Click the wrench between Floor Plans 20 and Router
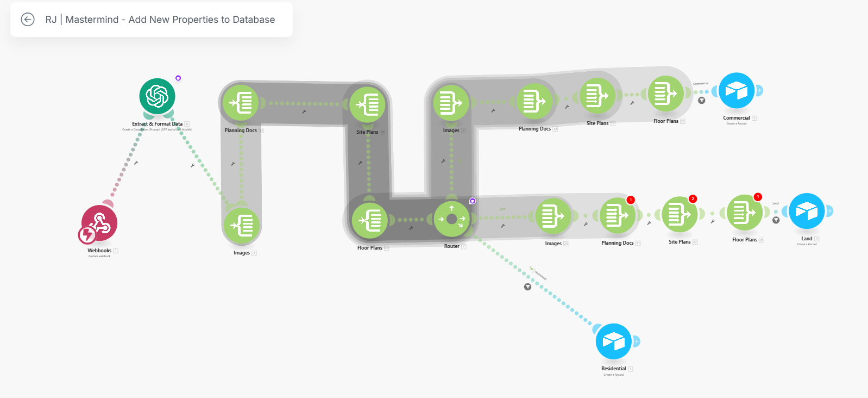 (x=411, y=228)
